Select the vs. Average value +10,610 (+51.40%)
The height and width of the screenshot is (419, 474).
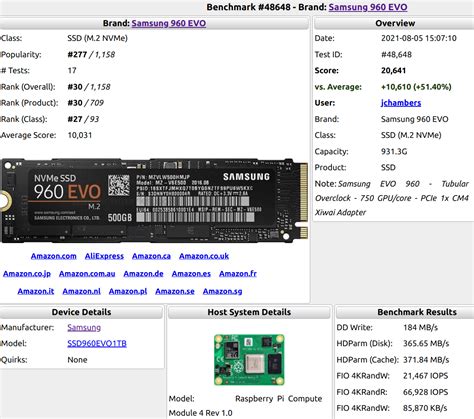416,87
